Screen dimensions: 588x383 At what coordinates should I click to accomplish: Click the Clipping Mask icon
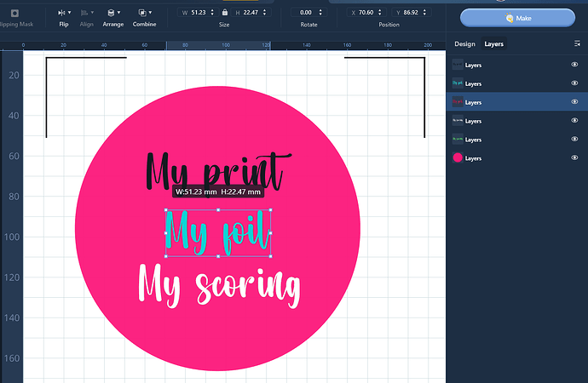(14, 14)
